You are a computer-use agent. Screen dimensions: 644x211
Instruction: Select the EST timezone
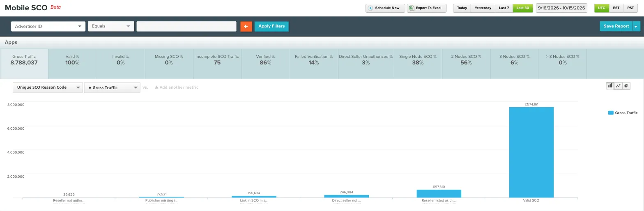[x=616, y=8]
